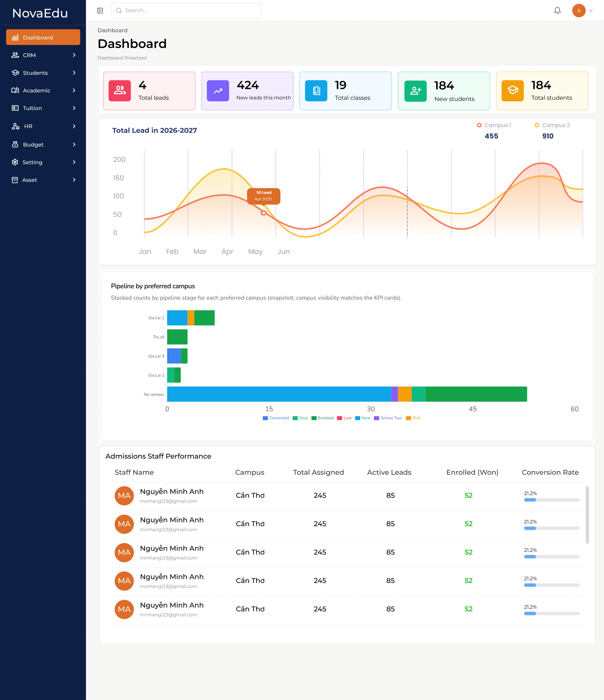Image resolution: width=604 pixels, height=700 pixels.
Task: Toggle the Trial legend swatch
Action: 408,418
